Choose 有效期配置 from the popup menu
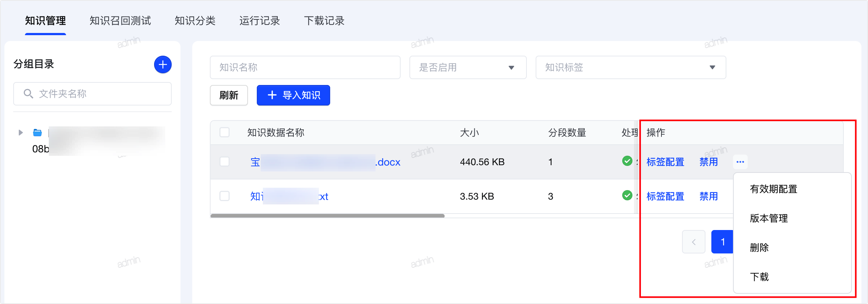868x304 pixels. (773, 189)
